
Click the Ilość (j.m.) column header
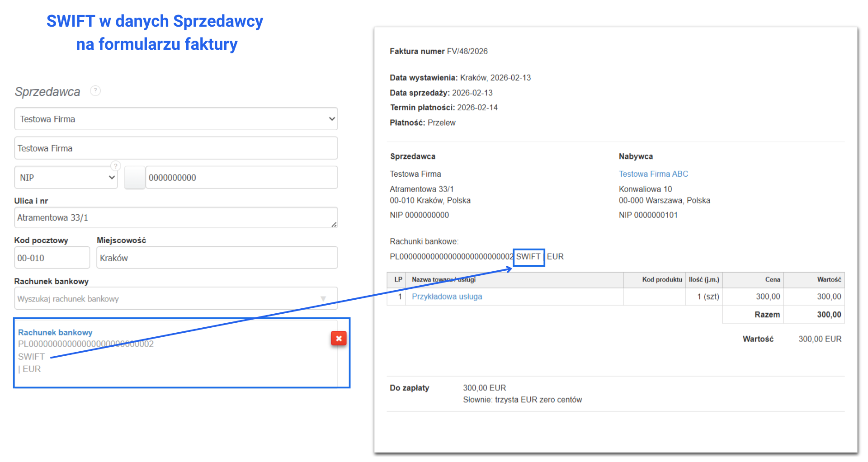[704, 280]
